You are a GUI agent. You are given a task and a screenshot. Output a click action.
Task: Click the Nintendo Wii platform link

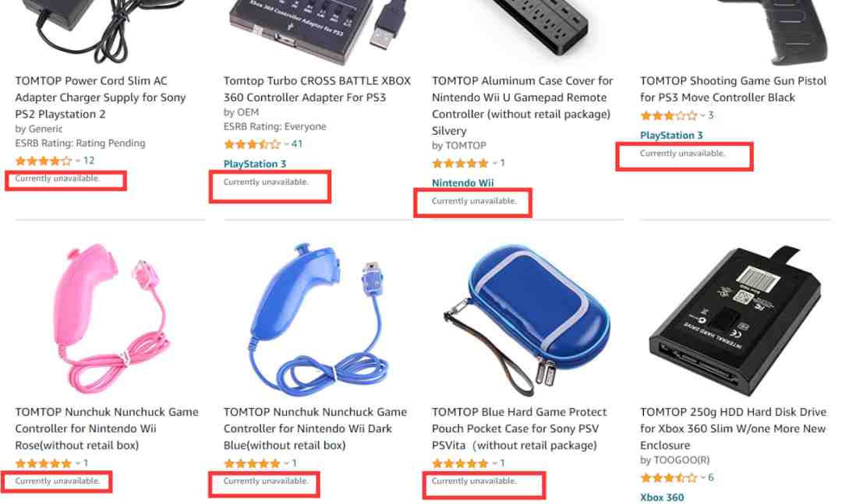point(462,183)
